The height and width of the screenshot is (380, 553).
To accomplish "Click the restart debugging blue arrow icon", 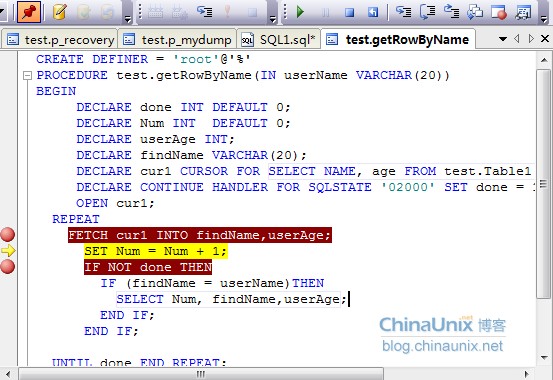I will click(373, 12).
